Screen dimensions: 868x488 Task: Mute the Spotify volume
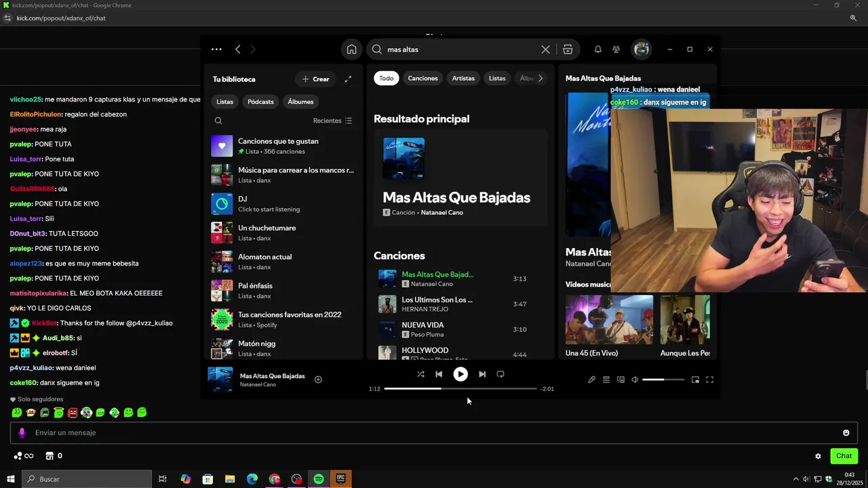pos(635,380)
